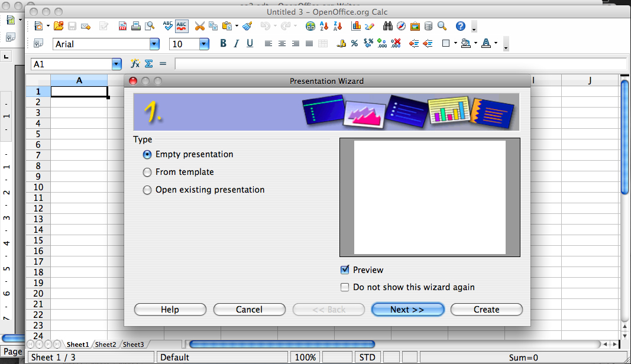
Task: Select the Empty presentation radio button
Action: [x=147, y=154]
